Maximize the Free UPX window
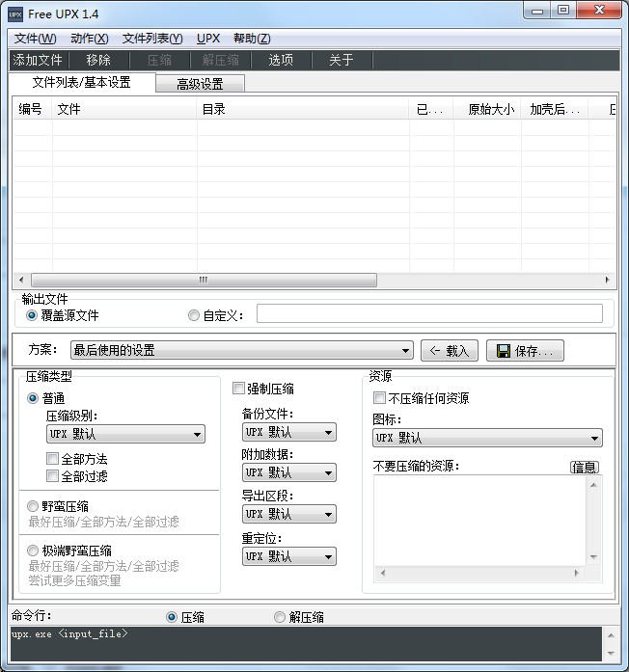This screenshot has height=672, width=629. 563,10
